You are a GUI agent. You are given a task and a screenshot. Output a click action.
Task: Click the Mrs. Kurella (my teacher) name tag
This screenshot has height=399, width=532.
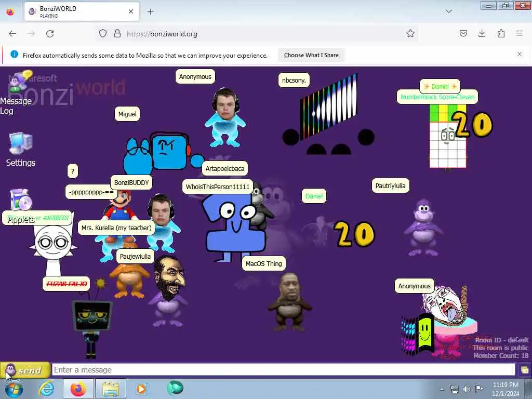[x=116, y=228]
